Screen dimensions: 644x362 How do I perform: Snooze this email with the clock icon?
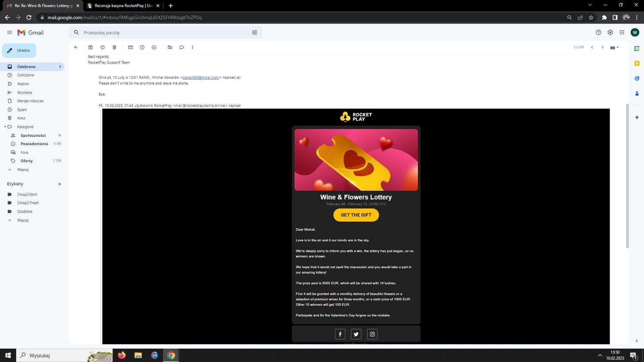[142, 47]
